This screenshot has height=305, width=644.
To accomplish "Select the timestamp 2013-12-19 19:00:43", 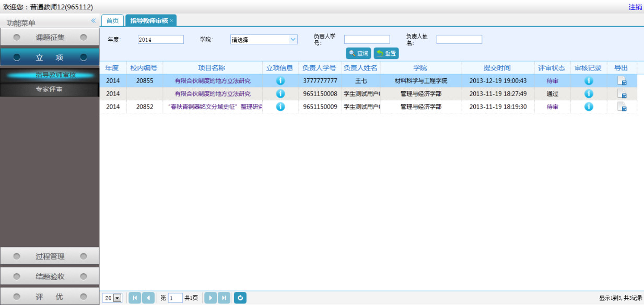I will [x=498, y=81].
